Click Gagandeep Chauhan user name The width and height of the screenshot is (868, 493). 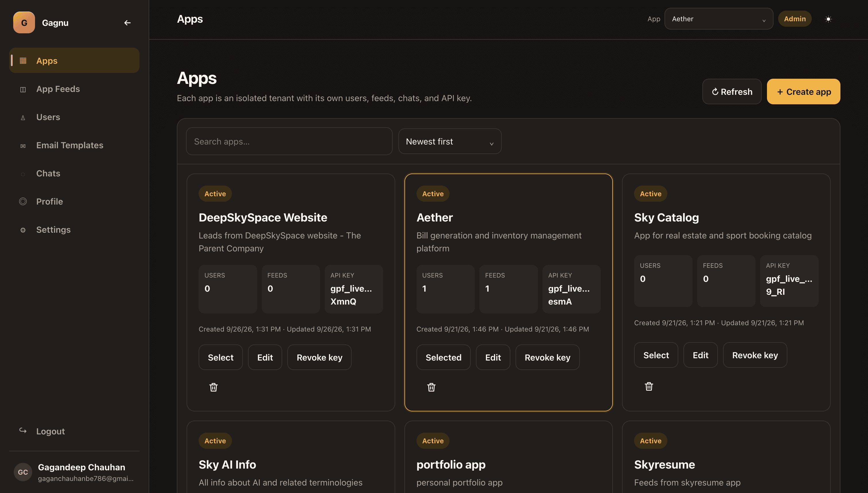tap(82, 467)
